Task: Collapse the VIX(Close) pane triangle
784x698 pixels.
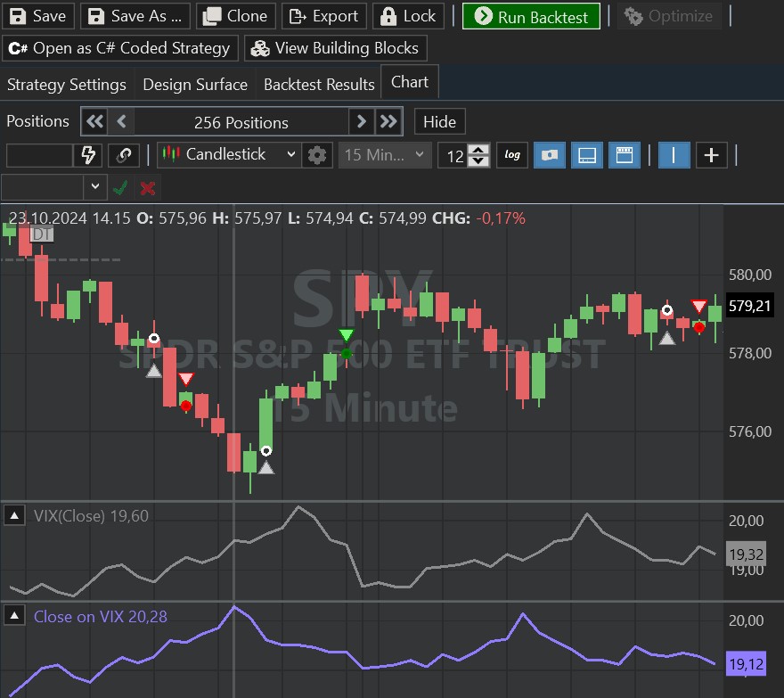Action: pos(15,515)
